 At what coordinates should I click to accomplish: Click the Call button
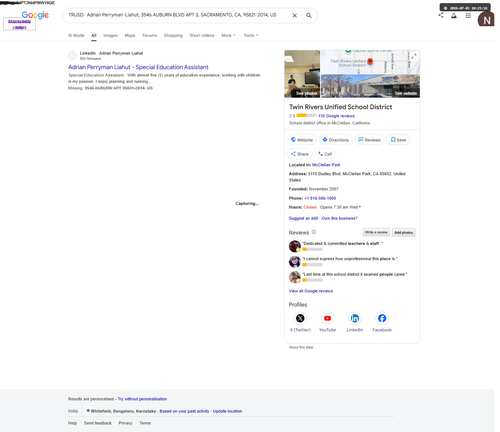click(x=325, y=154)
